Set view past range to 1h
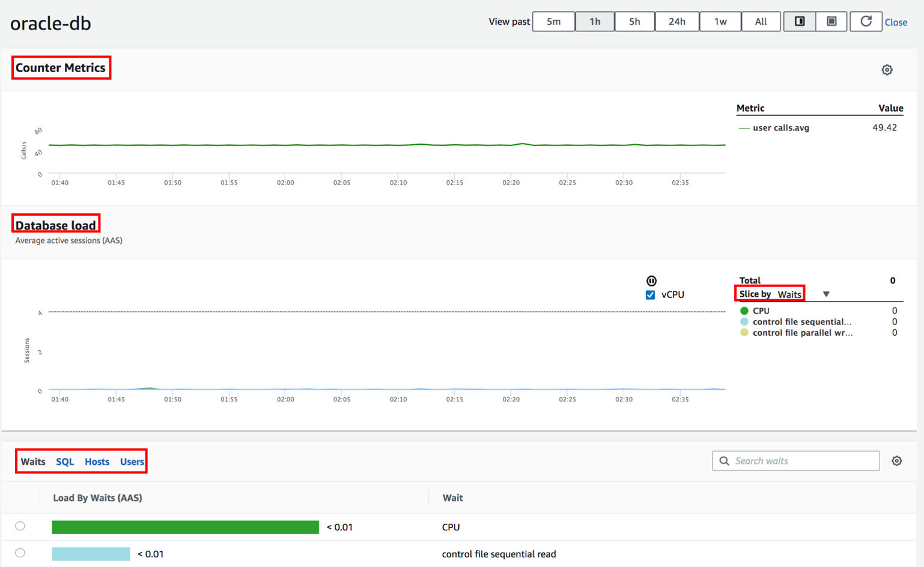Viewport: 924px width, 567px height. point(595,22)
